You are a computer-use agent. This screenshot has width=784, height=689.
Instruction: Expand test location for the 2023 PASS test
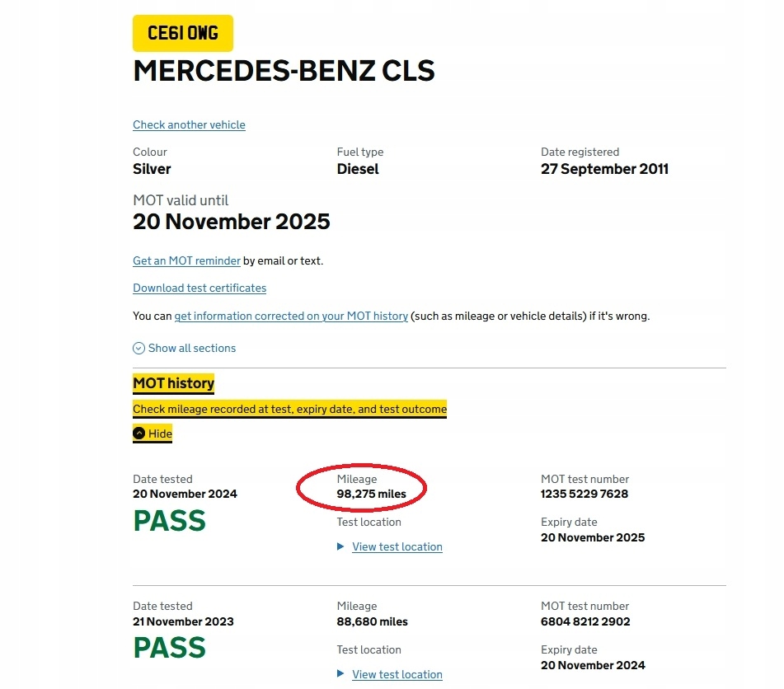point(397,674)
